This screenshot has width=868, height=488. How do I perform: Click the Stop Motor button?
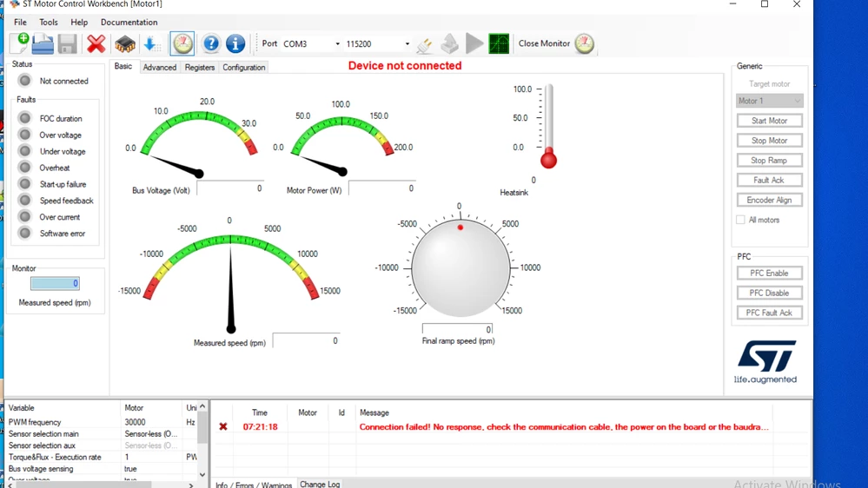[770, 141]
